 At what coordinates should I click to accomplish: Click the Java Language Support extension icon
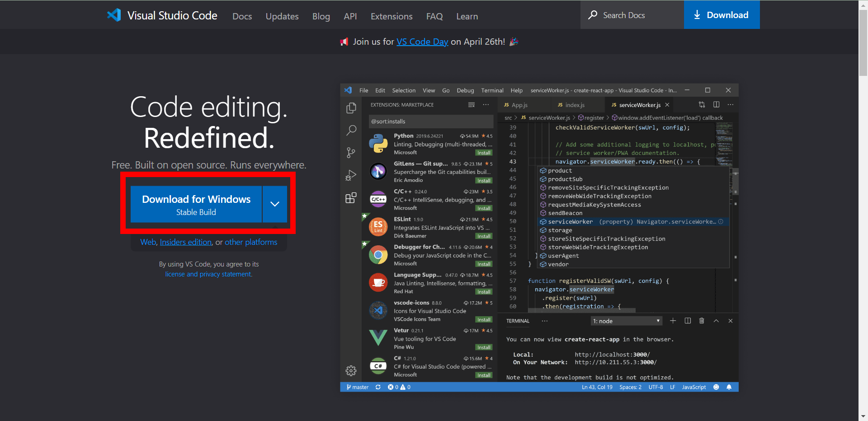378,282
